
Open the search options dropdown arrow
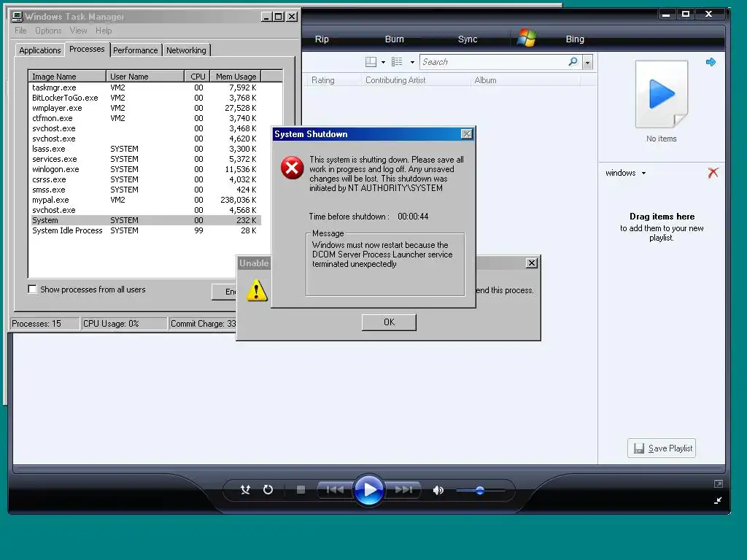point(587,63)
